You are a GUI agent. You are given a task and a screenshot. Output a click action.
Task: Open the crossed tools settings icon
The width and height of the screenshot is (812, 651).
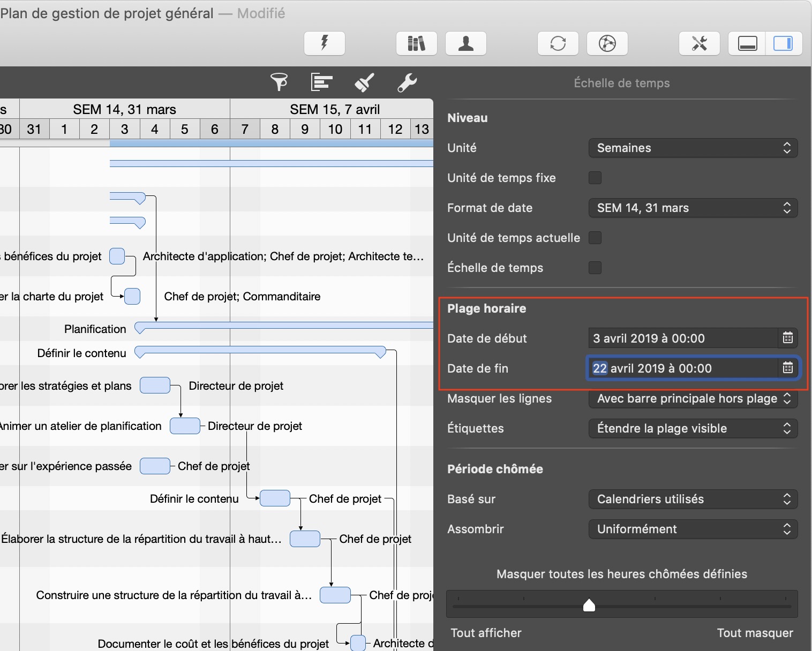pos(699,43)
